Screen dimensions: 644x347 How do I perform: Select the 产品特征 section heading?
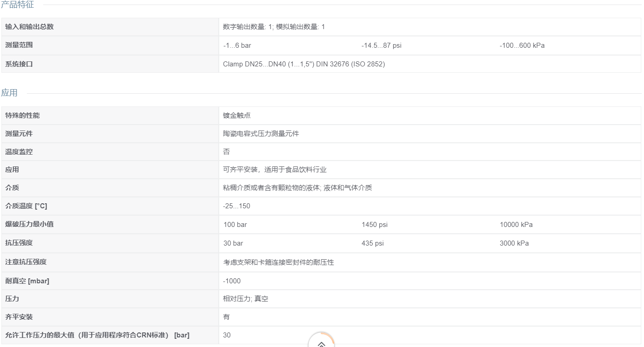click(17, 5)
